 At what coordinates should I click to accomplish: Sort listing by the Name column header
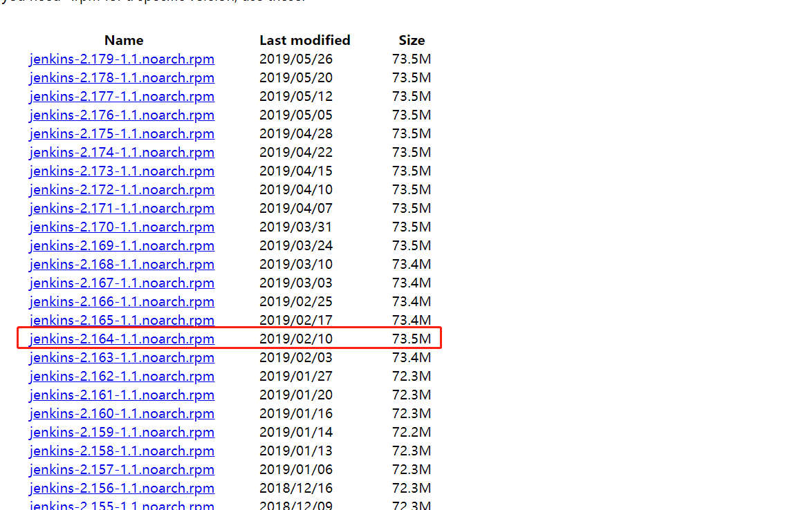tap(124, 40)
